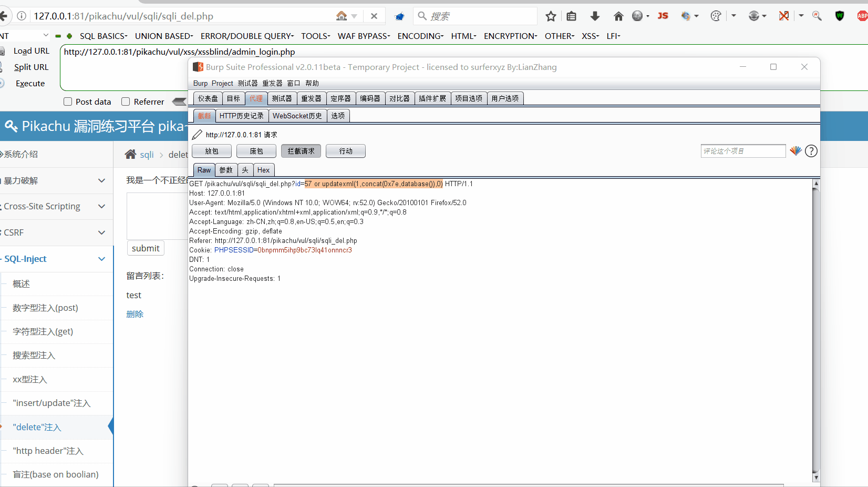The height and width of the screenshot is (487, 868).
Task: Open the Burp menu in Burp Suite
Action: pos(200,83)
